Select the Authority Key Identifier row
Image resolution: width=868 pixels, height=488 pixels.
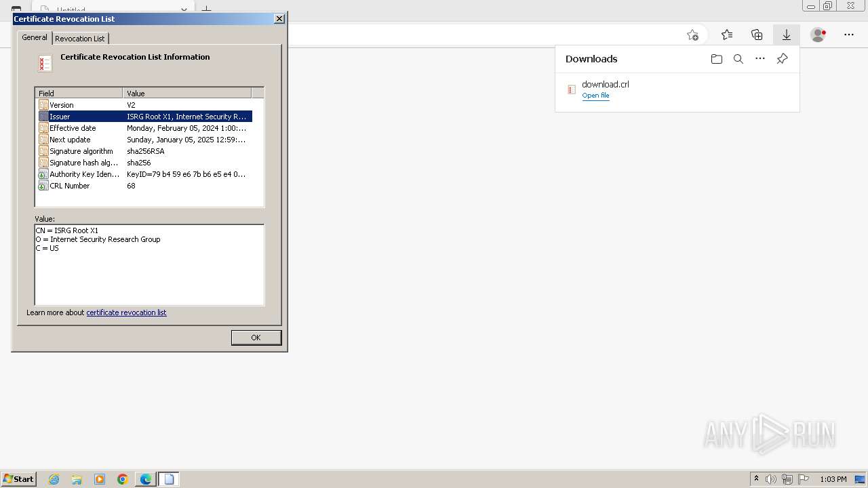point(145,174)
